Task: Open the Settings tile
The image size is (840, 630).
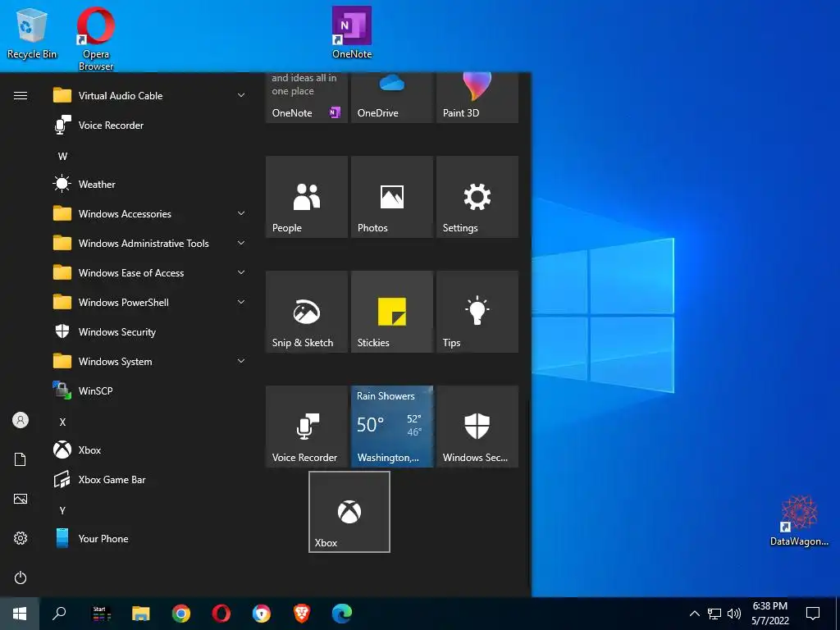Action: [477, 197]
